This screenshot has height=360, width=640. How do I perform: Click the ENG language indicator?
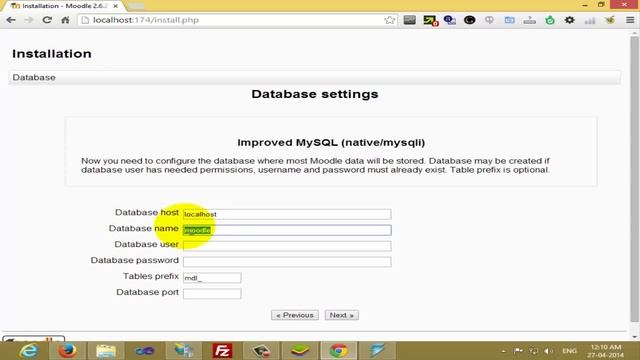569,351
